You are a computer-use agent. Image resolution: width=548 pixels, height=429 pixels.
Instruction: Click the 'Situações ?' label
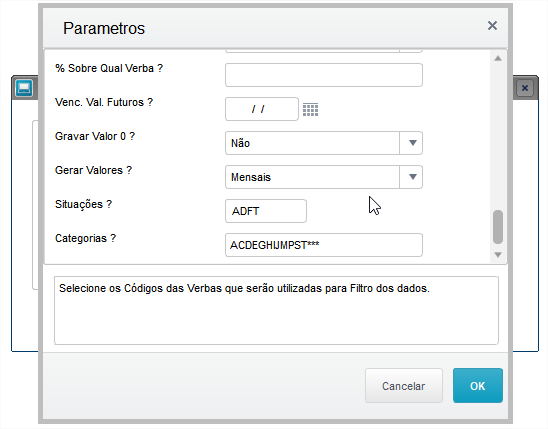(x=83, y=204)
